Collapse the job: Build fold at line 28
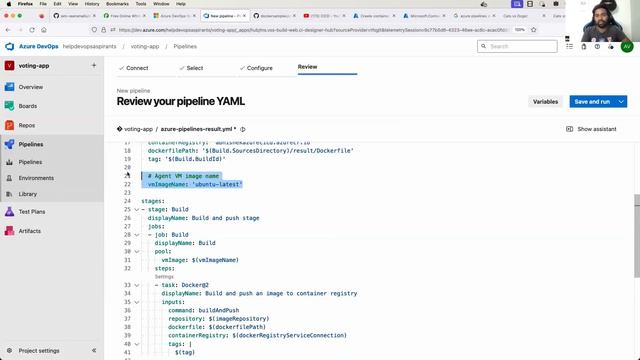The image size is (640, 360). [x=137, y=235]
